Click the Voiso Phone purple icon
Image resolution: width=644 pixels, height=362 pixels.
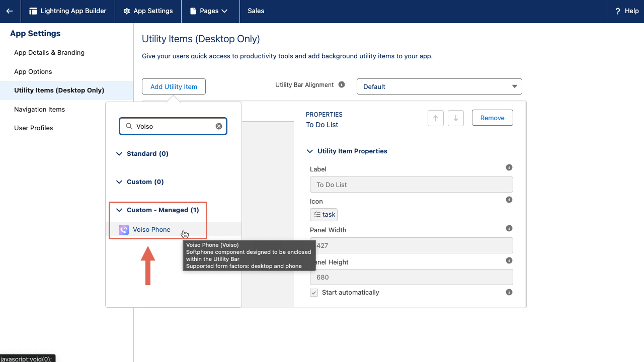click(124, 230)
